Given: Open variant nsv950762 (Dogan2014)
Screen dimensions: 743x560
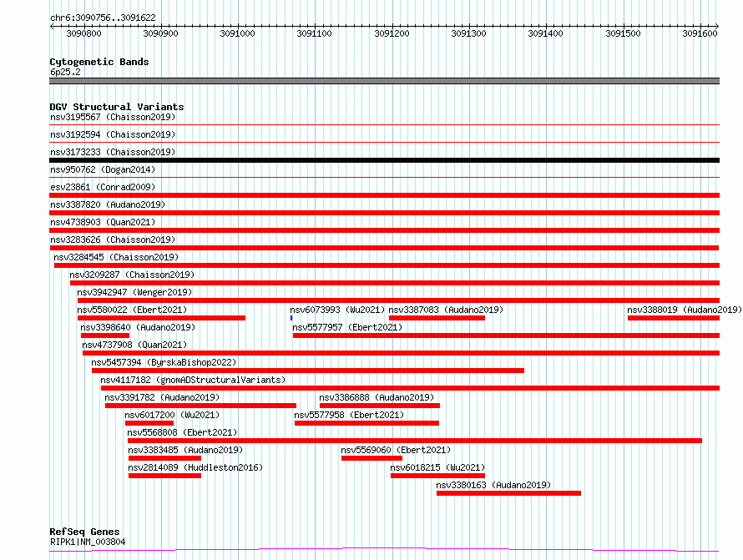Looking at the screenshot, I should (x=103, y=169).
